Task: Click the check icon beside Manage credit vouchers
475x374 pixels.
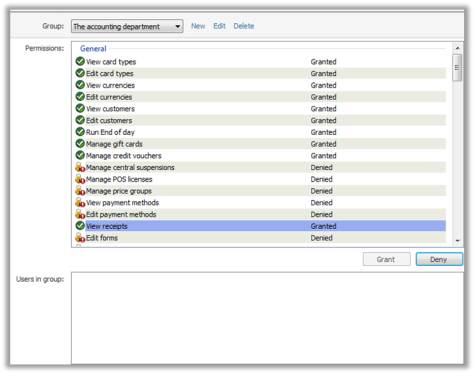Action: click(80, 155)
